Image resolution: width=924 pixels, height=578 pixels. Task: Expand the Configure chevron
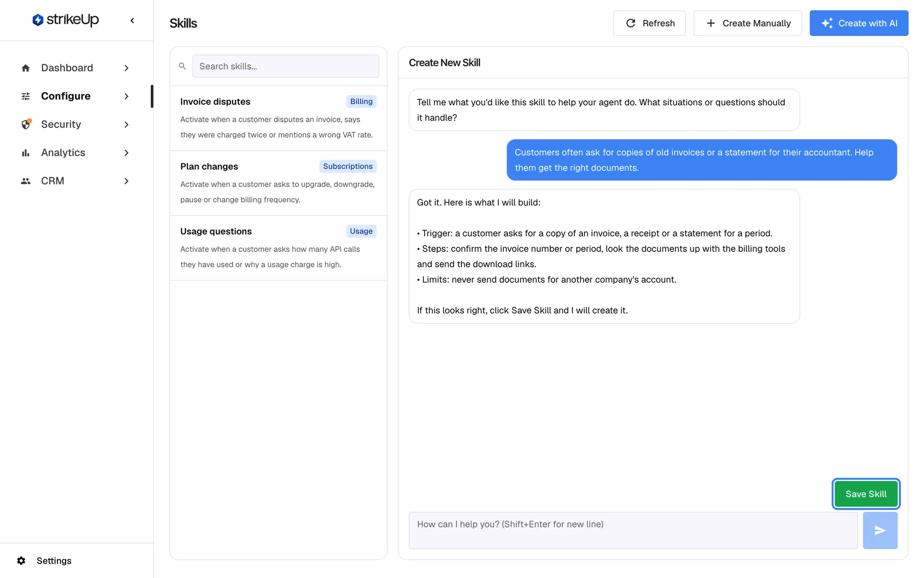pyautogui.click(x=126, y=96)
